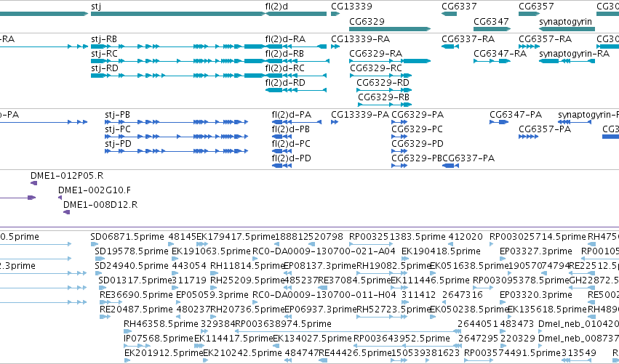Click the RE20487.5prime EST label
The image size is (619, 364).
click(136, 310)
